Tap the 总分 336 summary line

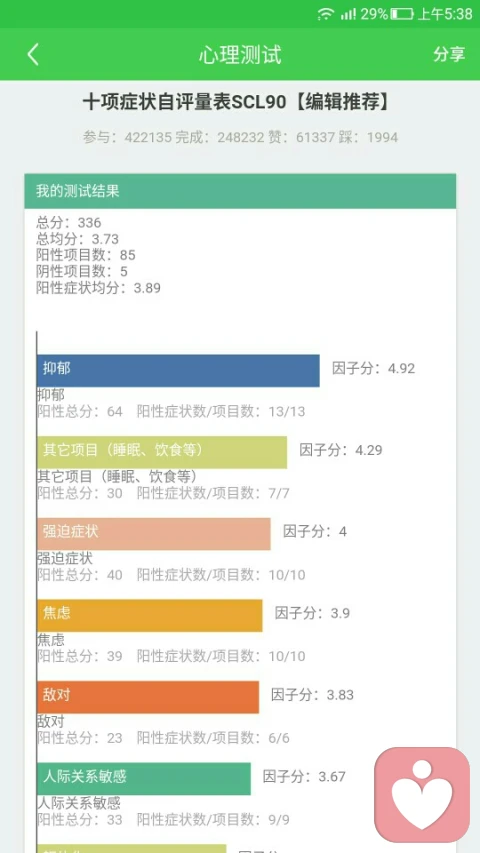tap(69, 222)
